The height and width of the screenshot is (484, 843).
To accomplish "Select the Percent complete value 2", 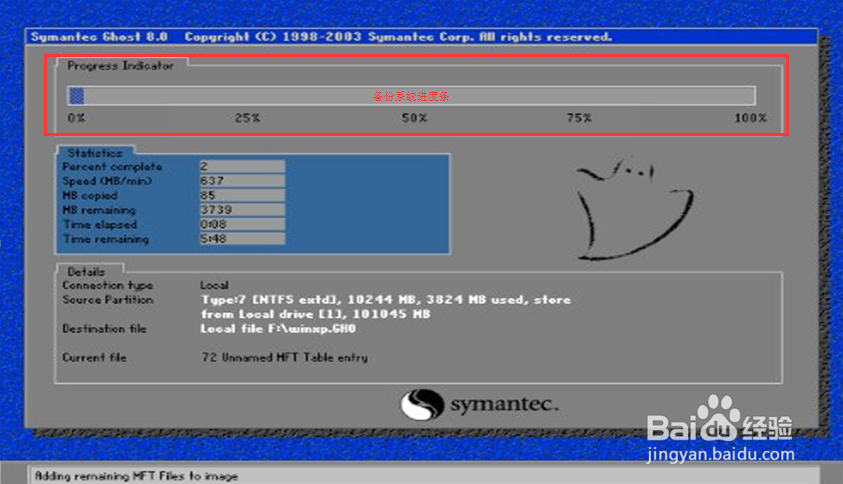I will coord(242,166).
